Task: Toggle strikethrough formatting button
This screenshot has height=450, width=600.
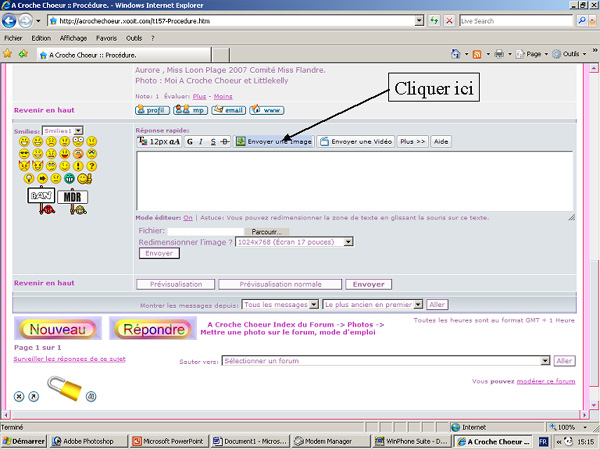Action: coord(225,142)
